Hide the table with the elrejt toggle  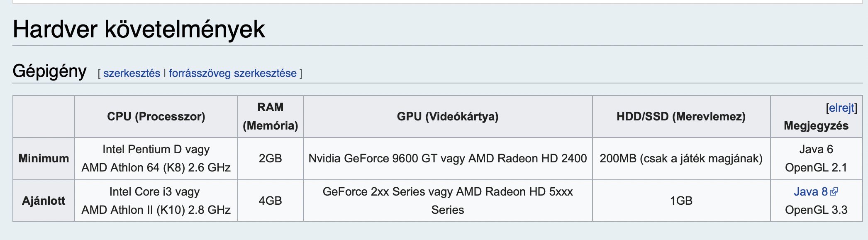pyautogui.click(x=841, y=108)
